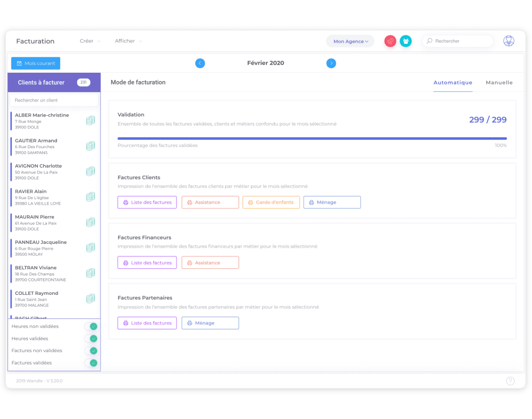The image size is (532, 419).
Task: Open the Mon Agence dropdown
Action: (x=350, y=41)
